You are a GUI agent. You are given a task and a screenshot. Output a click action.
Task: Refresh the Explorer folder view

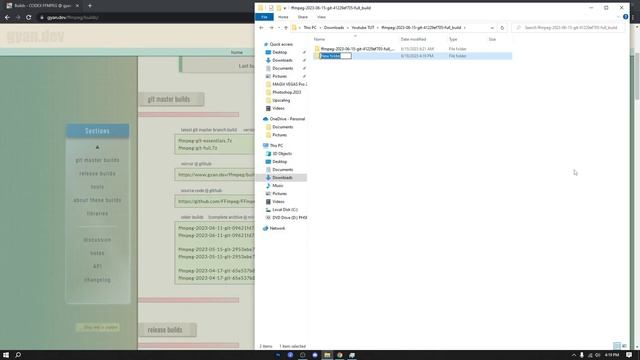tap(502, 28)
